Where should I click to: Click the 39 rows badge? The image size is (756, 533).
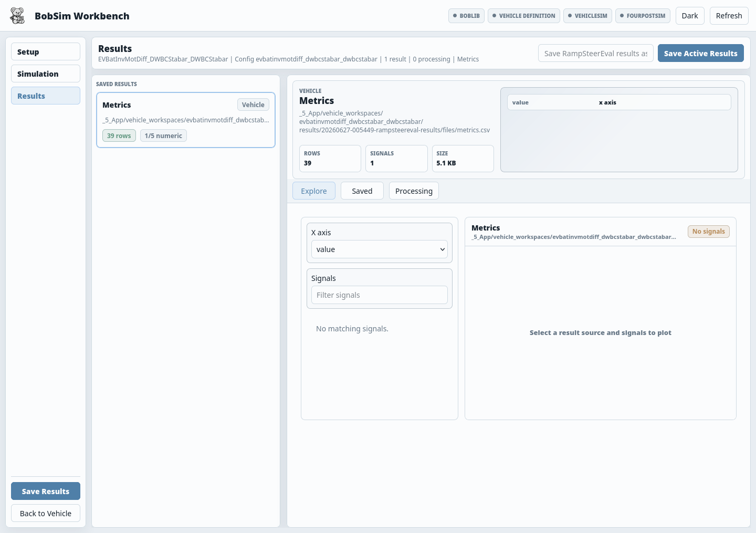(119, 135)
